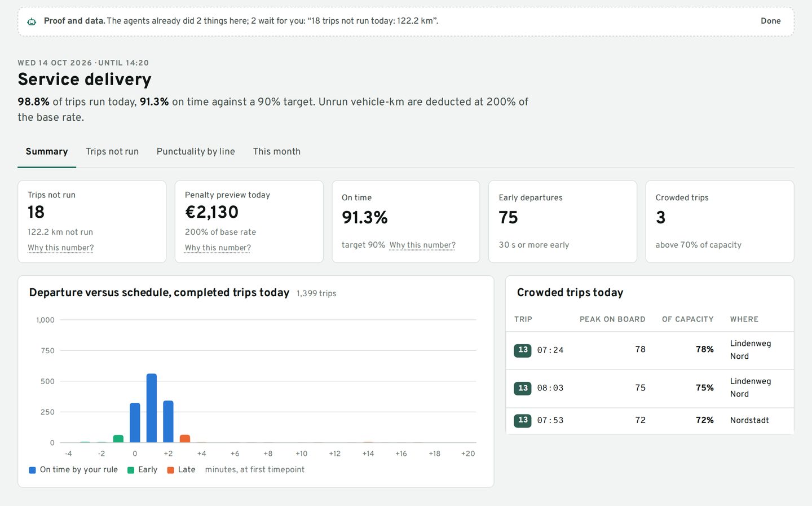
Task: Open 'Why this number?' in On time card
Action: 422,245
